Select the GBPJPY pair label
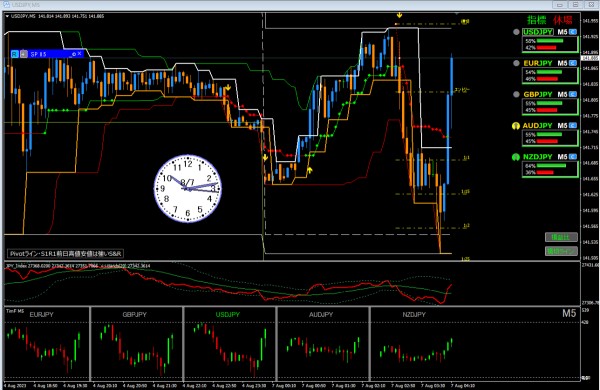 click(x=538, y=94)
